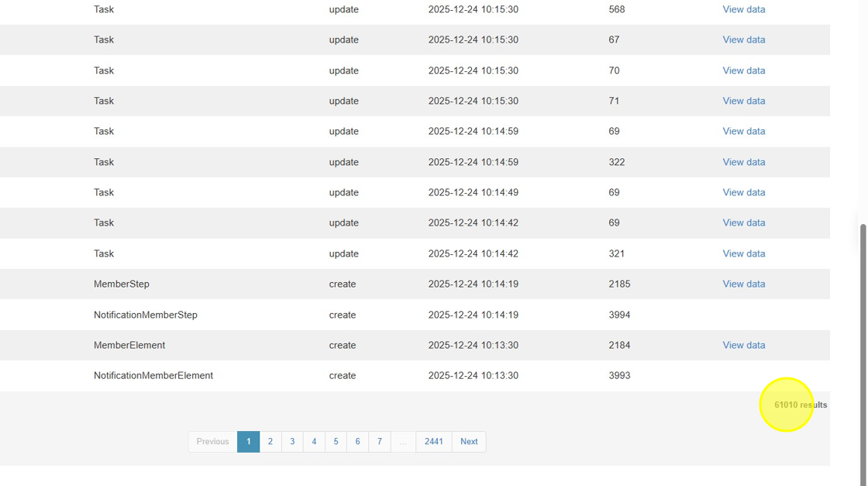Switch to page 7 in pagination
This screenshot has width=868, height=486.
[x=379, y=442]
